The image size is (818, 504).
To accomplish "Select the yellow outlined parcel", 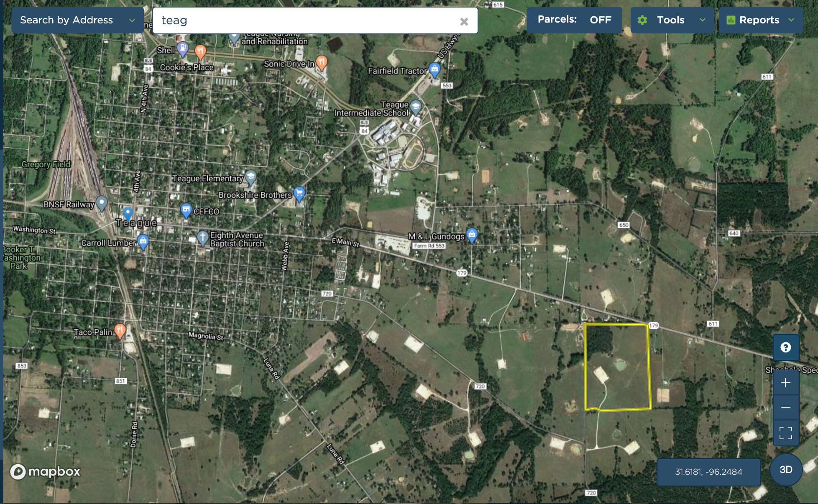I will 617,367.
